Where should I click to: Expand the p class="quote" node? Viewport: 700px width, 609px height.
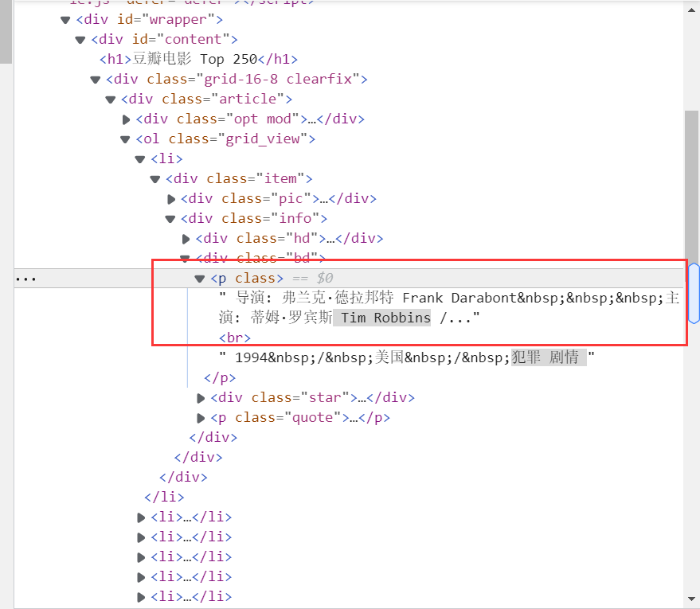coord(201,418)
